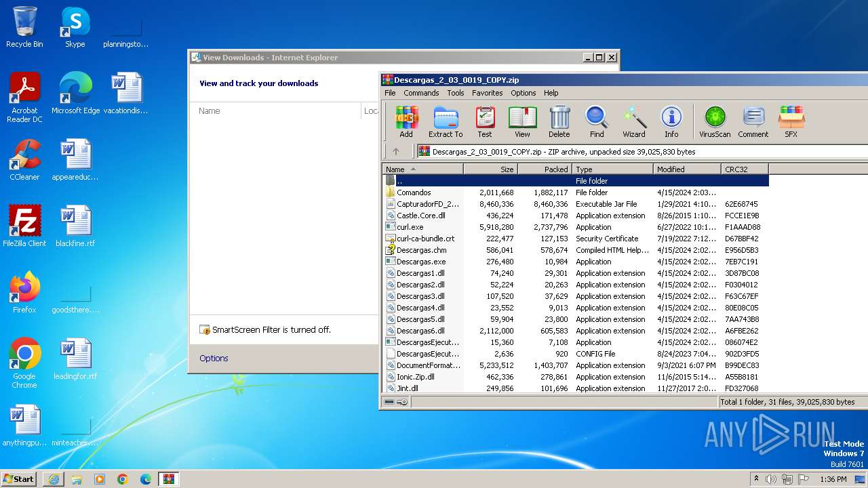Click Internet Explorer icon in taskbar

point(54,479)
